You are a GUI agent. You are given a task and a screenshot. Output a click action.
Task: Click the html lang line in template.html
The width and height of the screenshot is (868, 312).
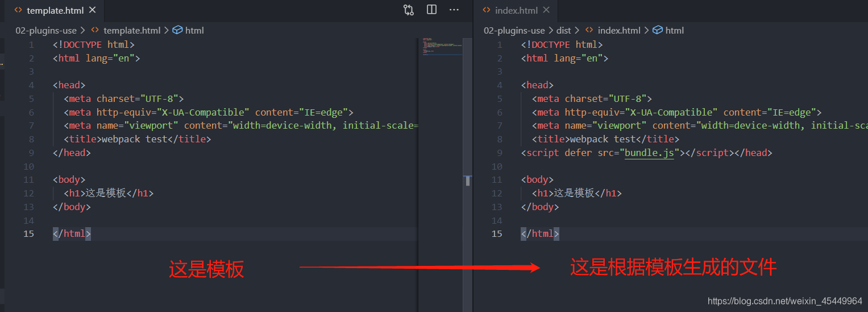pos(96,58)
